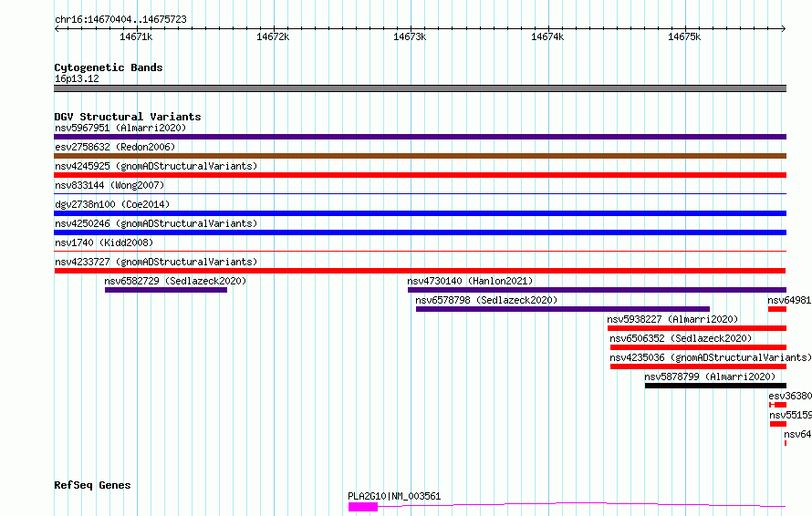The height and width of the screenshot is (516, 812).
Task: Select the esv36380 variant glyph
Action: coord(778,405)
